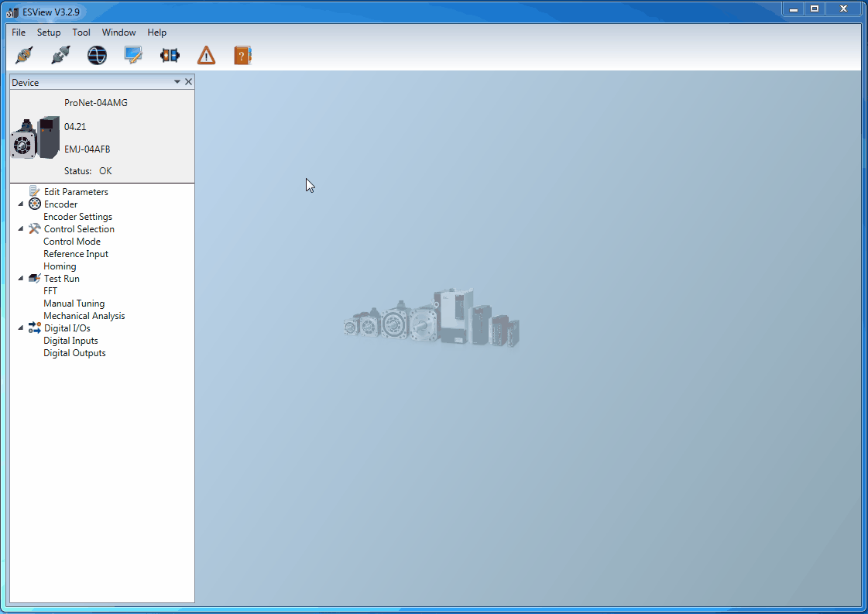The height and width of the screenshot is (614, 868).
Task: Open the Device panel dropdown arrow
Action: tap(177, 82)
